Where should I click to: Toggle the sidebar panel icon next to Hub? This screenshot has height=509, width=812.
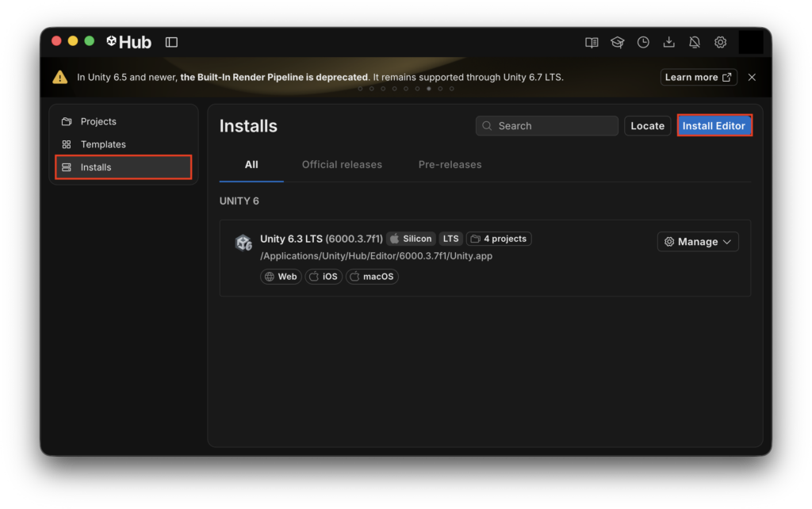click(171, 42)
